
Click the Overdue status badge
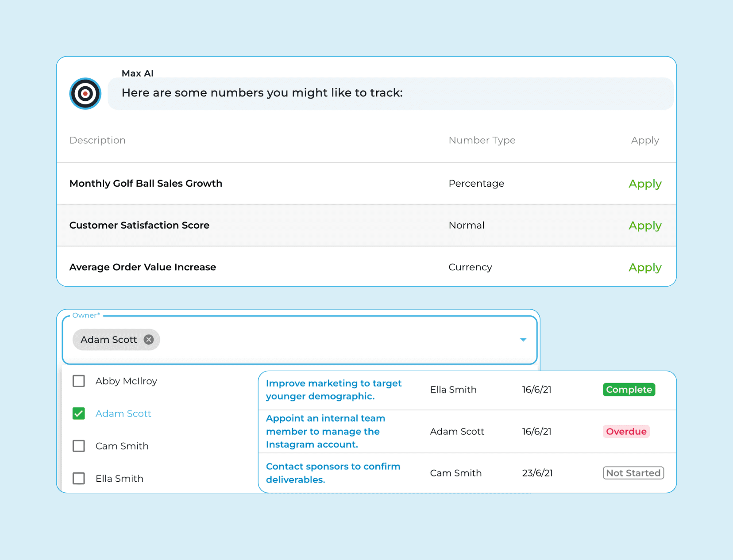click(x=626, y=431)
